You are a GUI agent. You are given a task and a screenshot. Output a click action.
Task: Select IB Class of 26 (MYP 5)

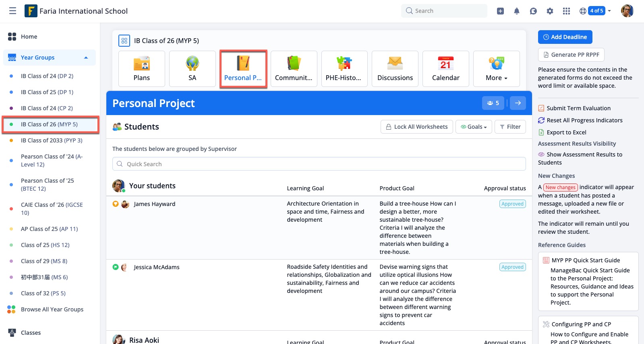pos(49,124)
